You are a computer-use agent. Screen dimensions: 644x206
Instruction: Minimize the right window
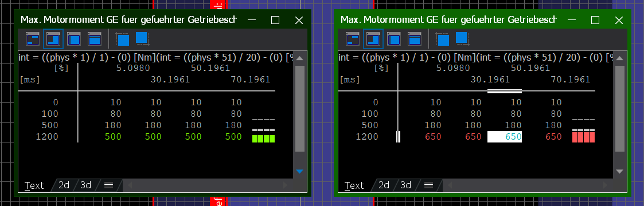tap(572, 20)
